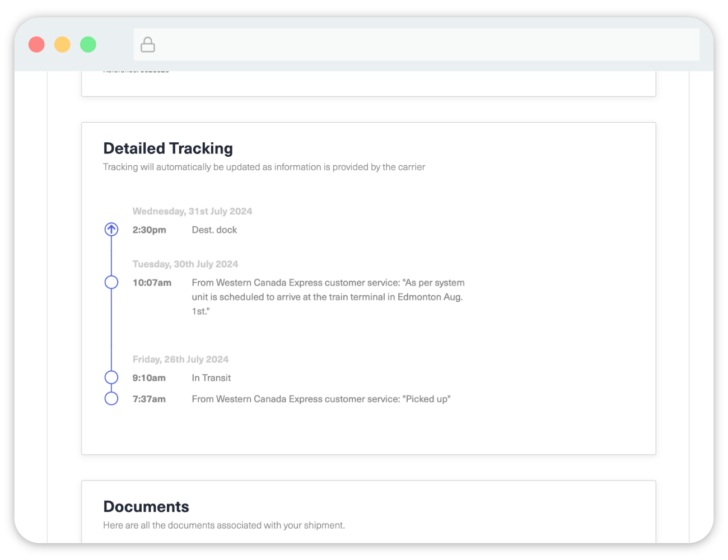Select the Wednesday, 31st July 2024 date label

192,211
